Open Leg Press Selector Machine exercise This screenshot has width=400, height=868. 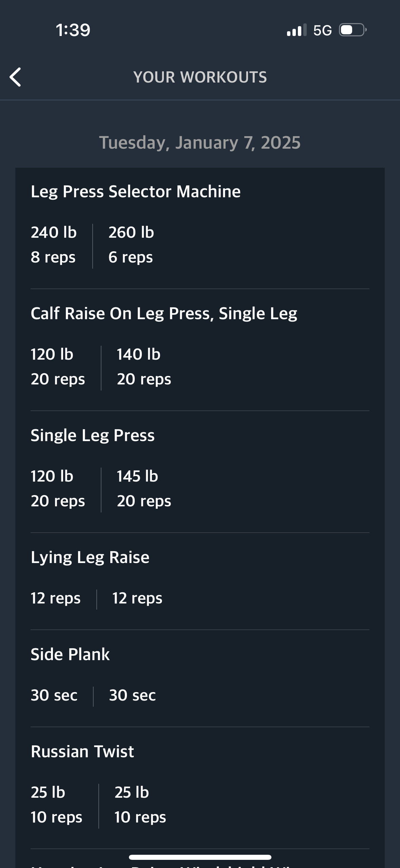136,192
